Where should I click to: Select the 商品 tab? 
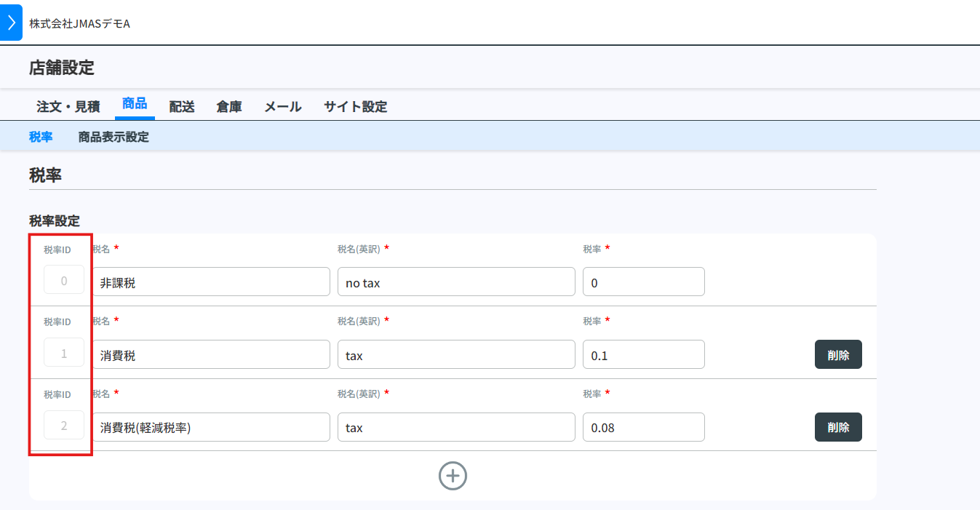(x=135, y=104)
